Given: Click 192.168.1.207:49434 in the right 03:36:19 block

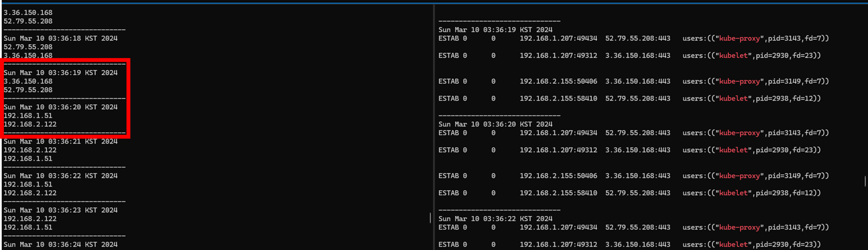Looking at the screenshot, I should coord(559,38).
